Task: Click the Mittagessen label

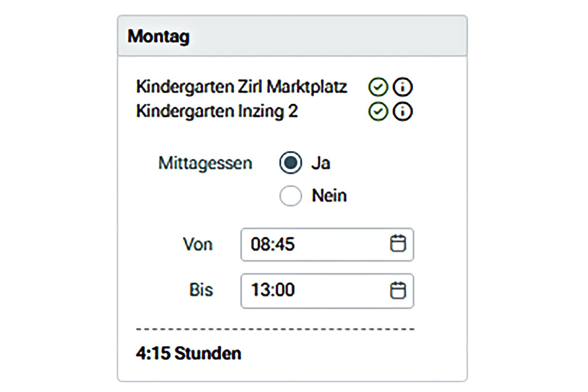Action: point(205,163)
